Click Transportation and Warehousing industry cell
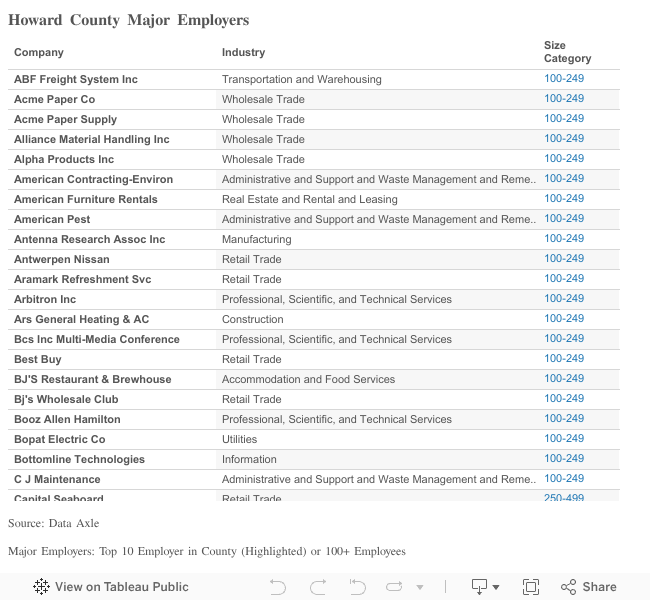Image resolution: width=650 pixels, height=600 pixels. (302, 79)
